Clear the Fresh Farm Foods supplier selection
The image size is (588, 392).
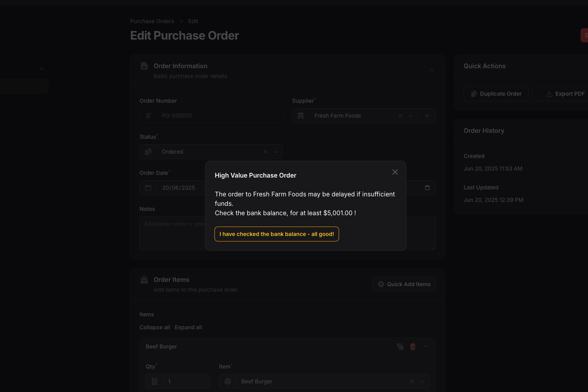pyautogui.click(x=400, y=116)
